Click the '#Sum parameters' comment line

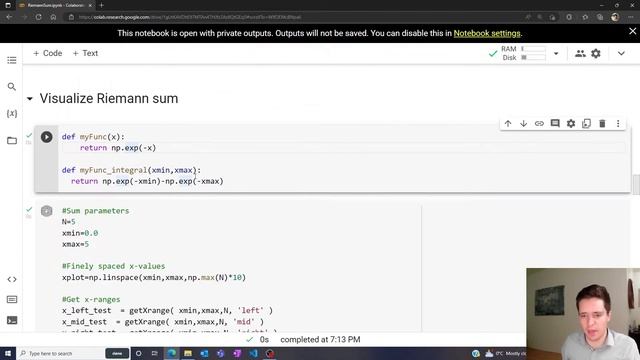click(x=96, y=211)
